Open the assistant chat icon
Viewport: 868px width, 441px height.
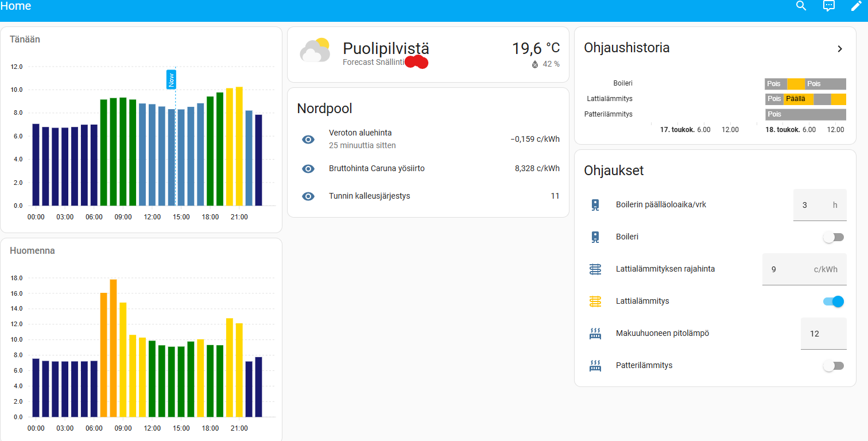click(828, 6)
